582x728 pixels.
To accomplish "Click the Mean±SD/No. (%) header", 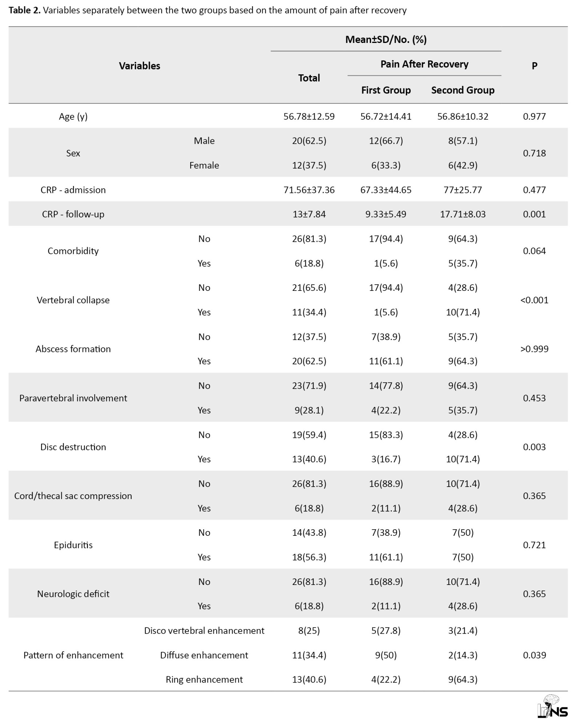I will pos(386,39).
